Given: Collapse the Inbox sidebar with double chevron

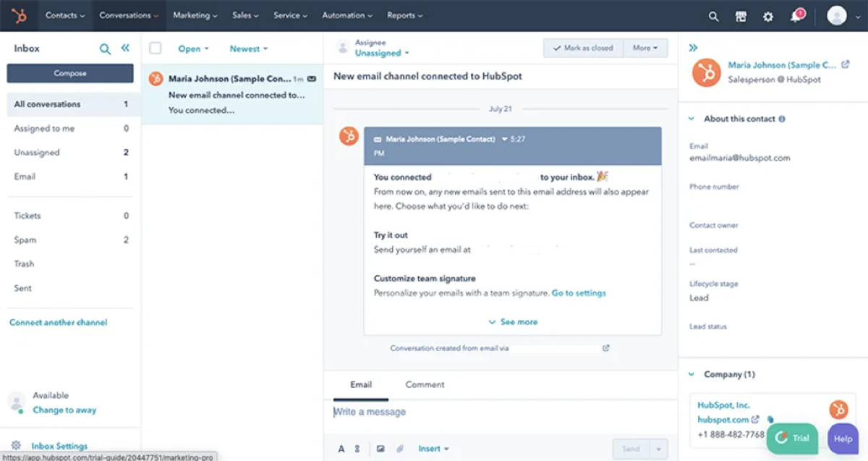Looking at the screenshot, I should coord(125,48).
